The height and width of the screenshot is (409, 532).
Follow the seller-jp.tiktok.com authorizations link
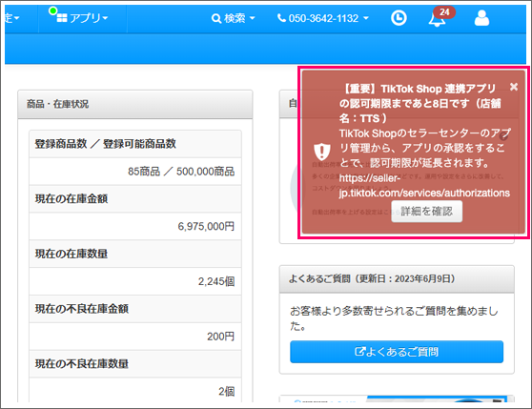click(x=424, y=186)
